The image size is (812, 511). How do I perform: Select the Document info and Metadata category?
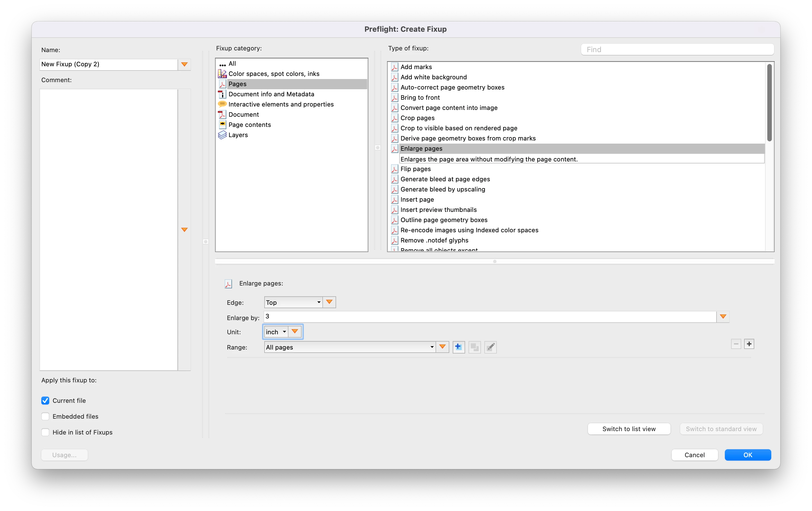click(x=271, y=94)
